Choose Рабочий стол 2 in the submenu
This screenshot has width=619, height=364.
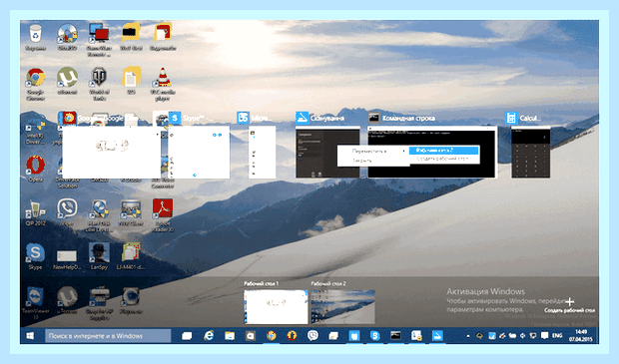click(443, 151)
